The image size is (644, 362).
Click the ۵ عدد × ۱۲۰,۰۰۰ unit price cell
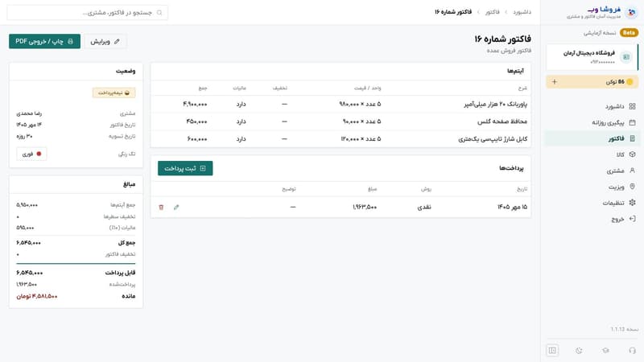pyautogui.click(x=361, y=139)
